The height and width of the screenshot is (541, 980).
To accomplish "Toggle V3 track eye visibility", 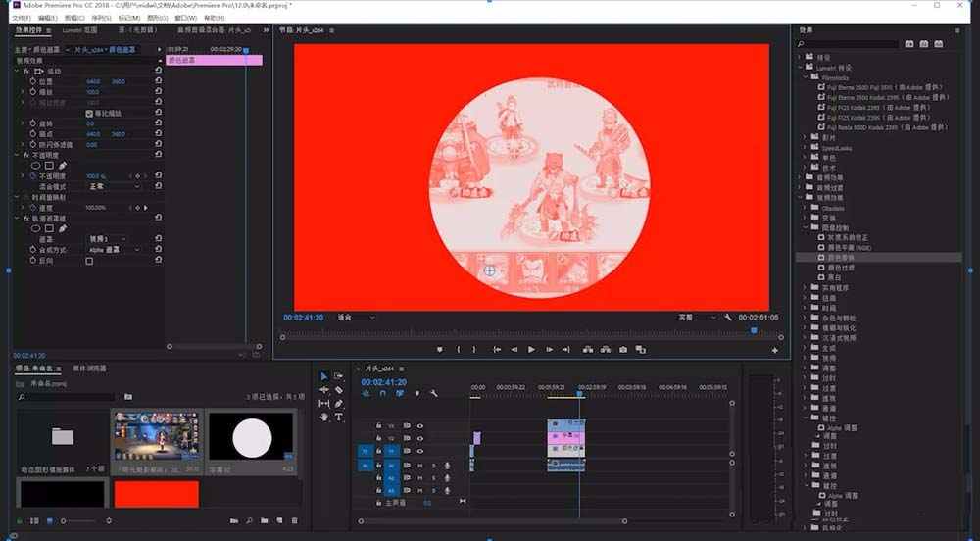I will 420,426.
